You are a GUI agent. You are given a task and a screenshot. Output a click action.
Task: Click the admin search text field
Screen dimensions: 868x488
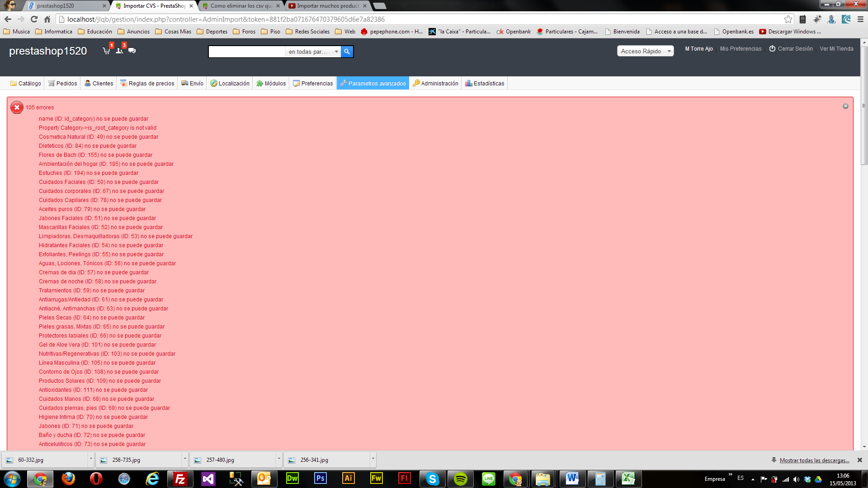click(x=246, y=52)
